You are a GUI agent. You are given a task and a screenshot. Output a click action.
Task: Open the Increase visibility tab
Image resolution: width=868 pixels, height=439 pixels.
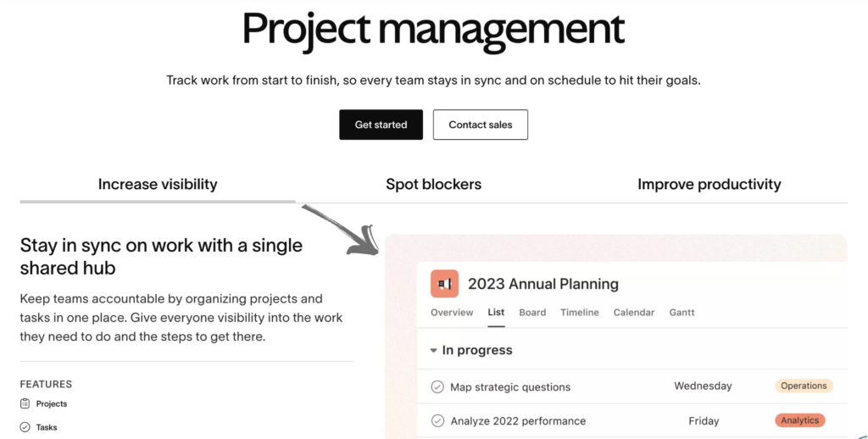point(158,185)
